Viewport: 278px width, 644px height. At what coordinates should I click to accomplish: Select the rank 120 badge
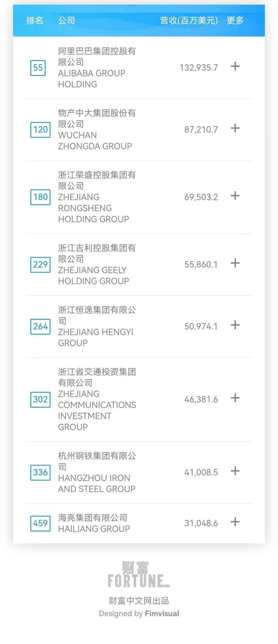pos(40,129)
